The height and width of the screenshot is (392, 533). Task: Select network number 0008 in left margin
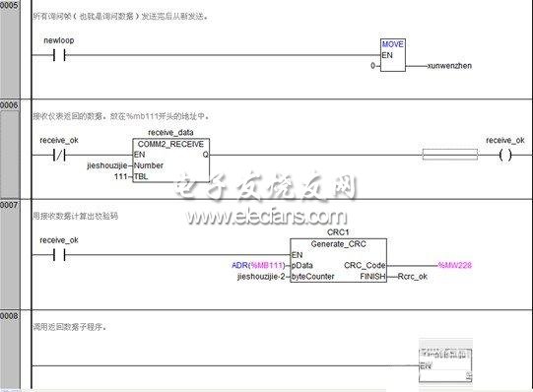9,316
